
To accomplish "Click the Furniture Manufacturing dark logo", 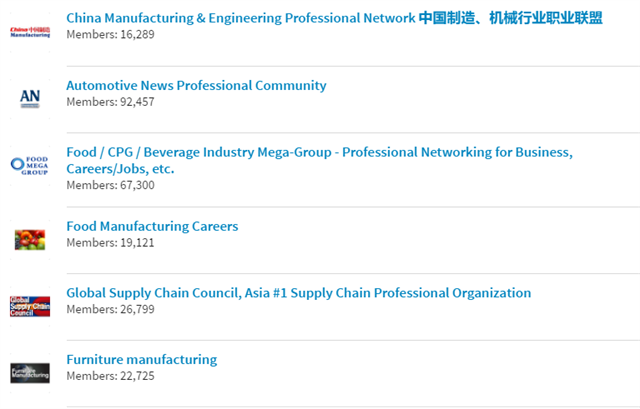I will (x=30, y=373).
